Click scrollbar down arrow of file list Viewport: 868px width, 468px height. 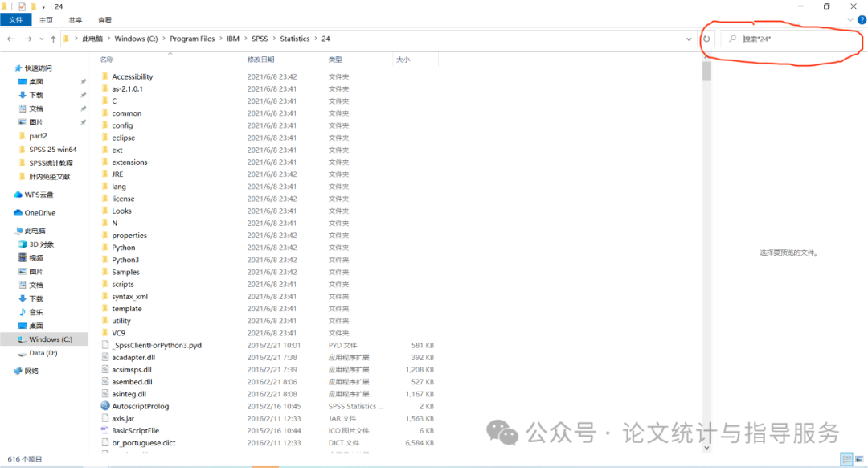tap(707, 448)
